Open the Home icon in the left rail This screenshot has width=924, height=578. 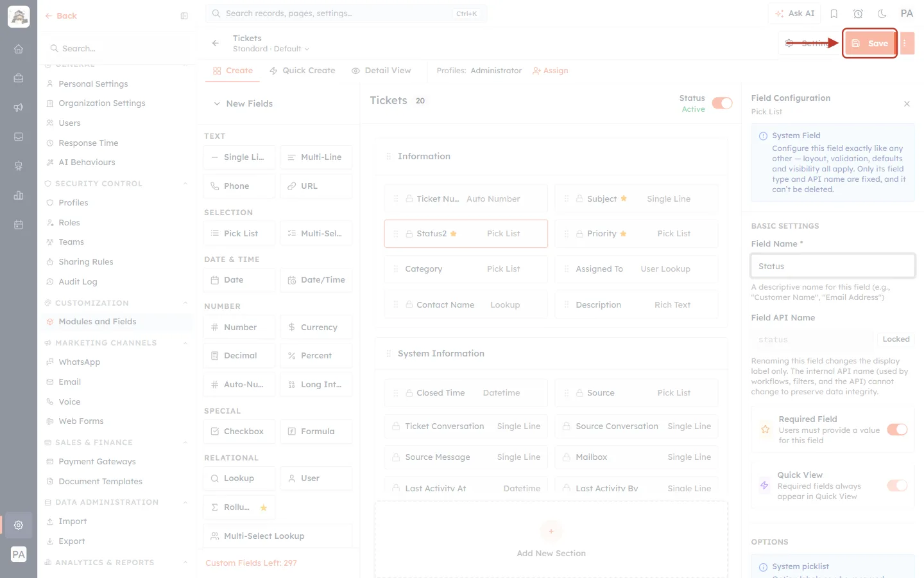[x=19, y=49]
